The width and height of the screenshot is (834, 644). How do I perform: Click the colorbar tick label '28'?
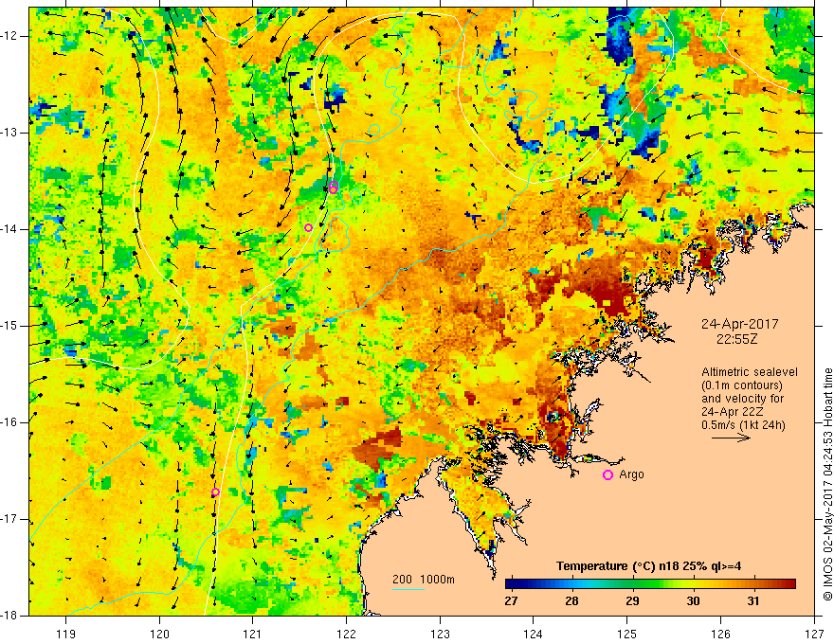pyautogui.click(x=571, y=601)
